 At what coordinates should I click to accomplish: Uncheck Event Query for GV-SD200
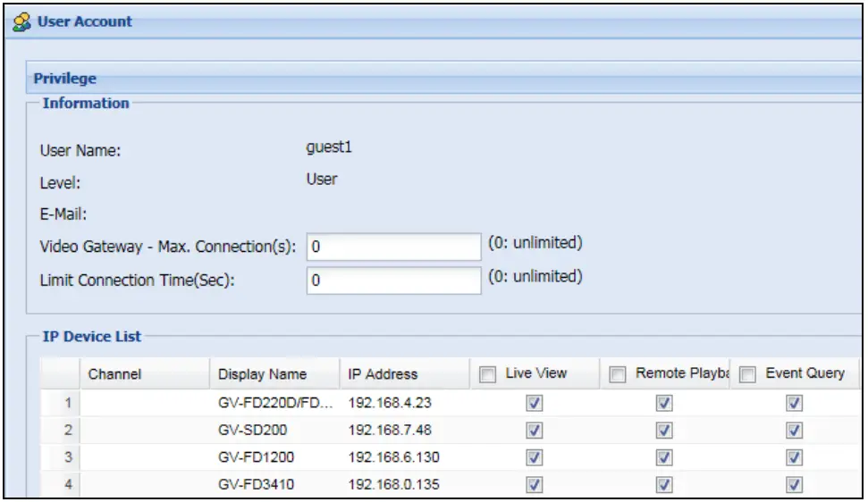pyautogui.click(x=795, y=431)
